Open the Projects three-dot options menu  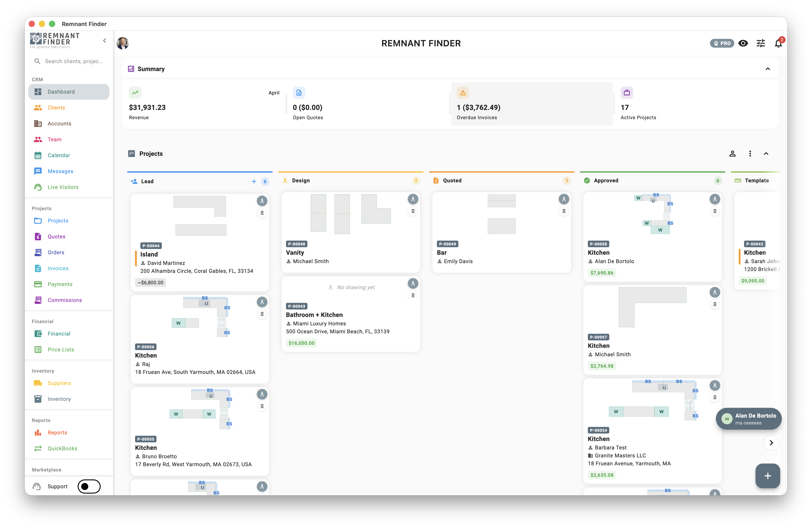750,154
